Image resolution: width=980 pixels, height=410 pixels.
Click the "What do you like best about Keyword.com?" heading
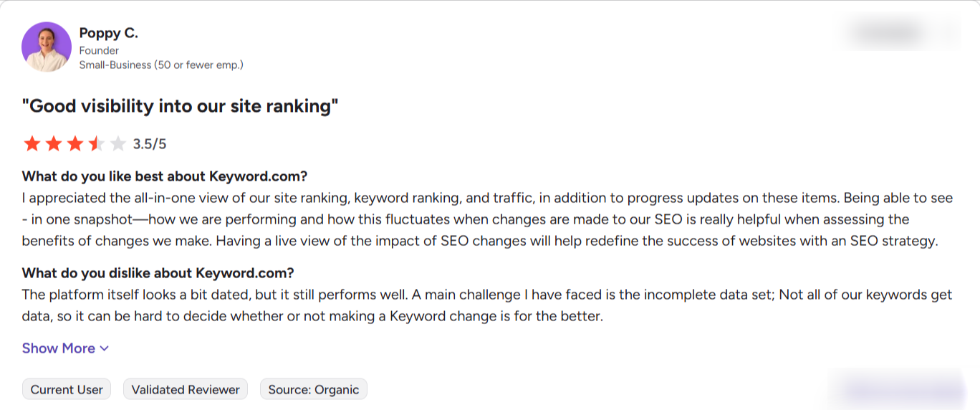tap(165, 176)
